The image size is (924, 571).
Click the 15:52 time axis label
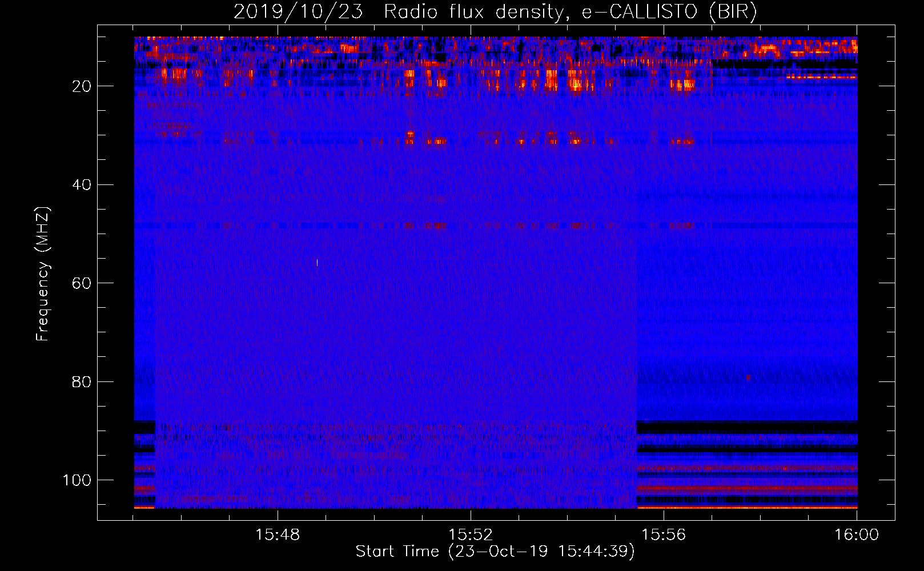[471, 535]
